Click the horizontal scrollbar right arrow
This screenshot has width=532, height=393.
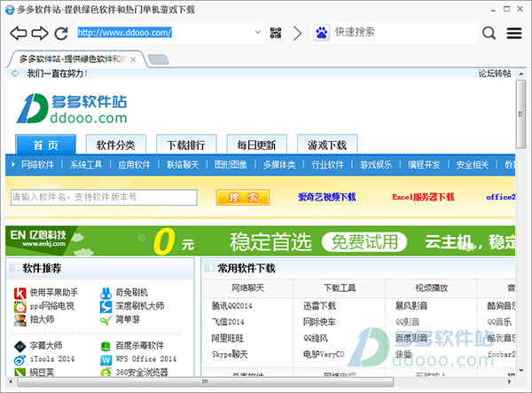tap(509, 381)
